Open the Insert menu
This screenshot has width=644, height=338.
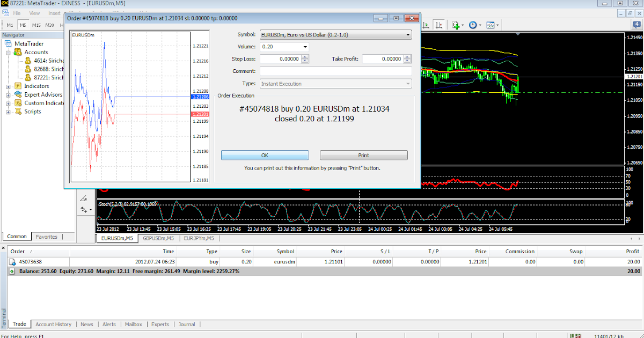coord(54,13)
